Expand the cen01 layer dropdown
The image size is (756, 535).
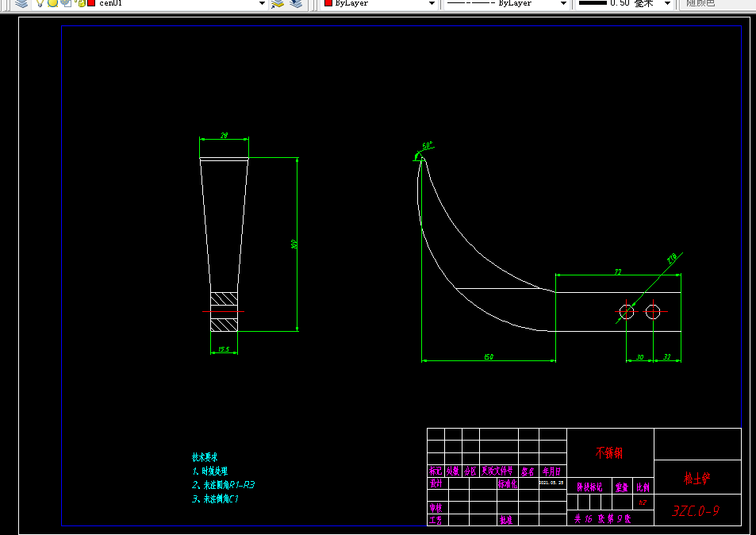pyautogui.click(x=262, y=3)
